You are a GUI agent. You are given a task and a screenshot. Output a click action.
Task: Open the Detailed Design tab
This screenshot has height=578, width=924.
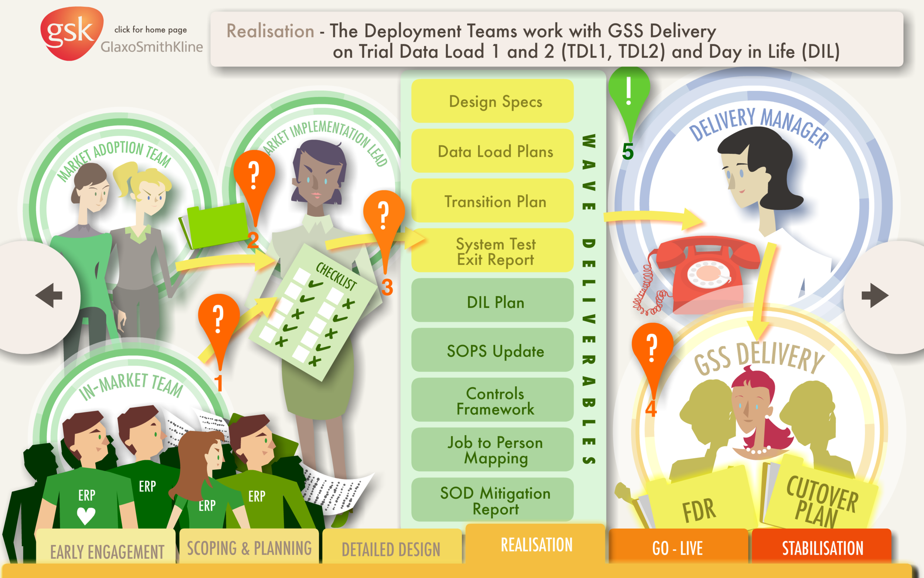(x=391, y=549)
